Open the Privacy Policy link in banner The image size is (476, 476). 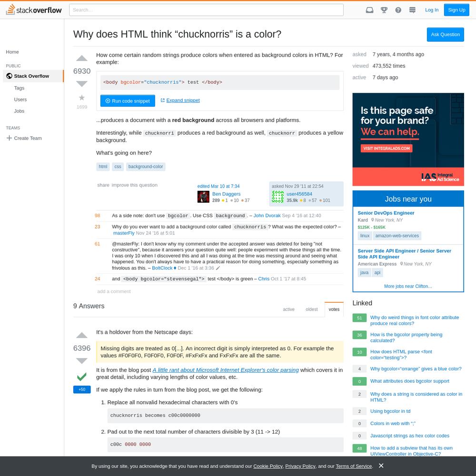tap(300, 466)
